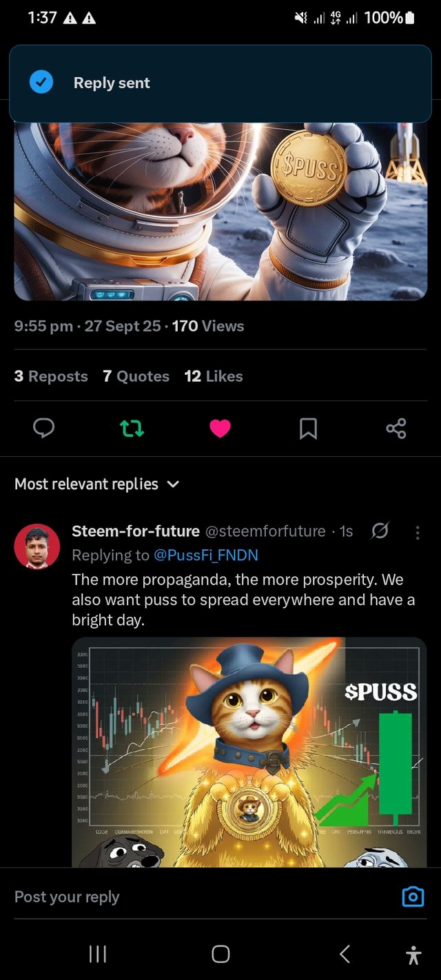
Task: Tap the camera icon in reply bar
Action: [x=413, y=897]
